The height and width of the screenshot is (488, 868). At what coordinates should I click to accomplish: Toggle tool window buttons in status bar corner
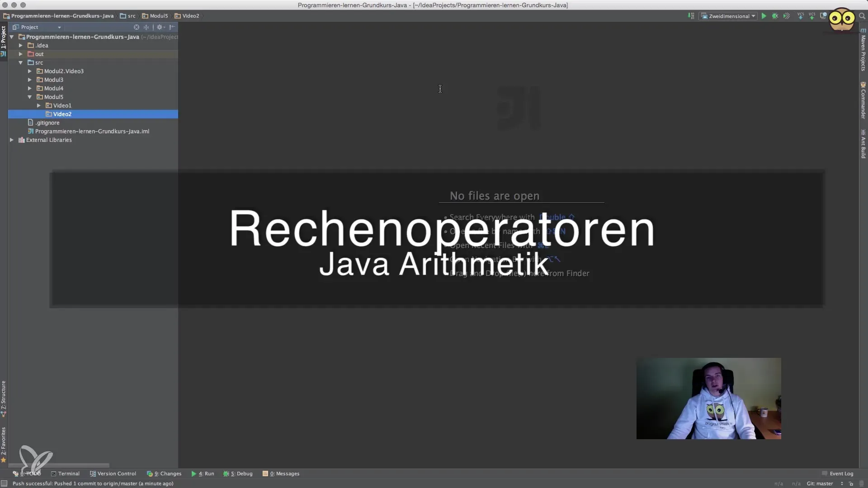[4, 483]
